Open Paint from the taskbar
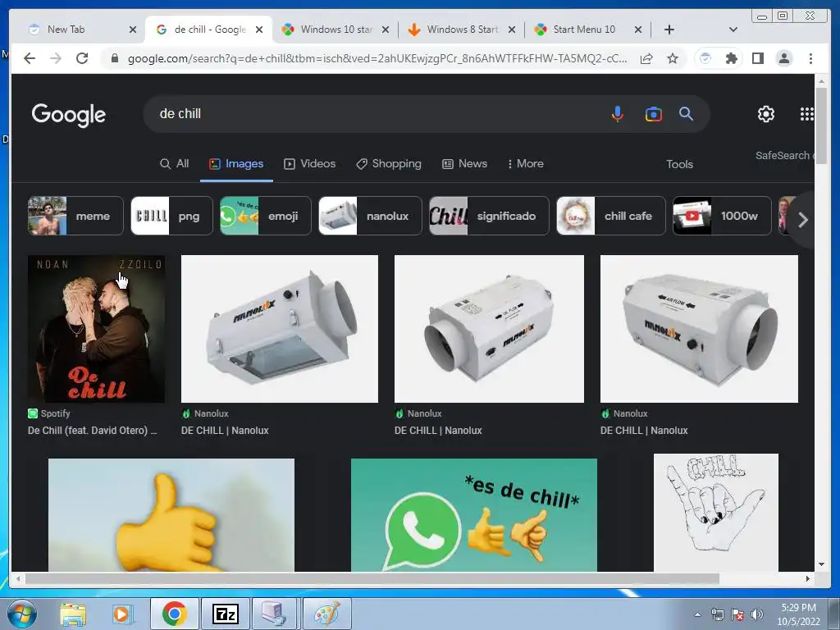Screen dimensions: 840x630 point(327,614)
